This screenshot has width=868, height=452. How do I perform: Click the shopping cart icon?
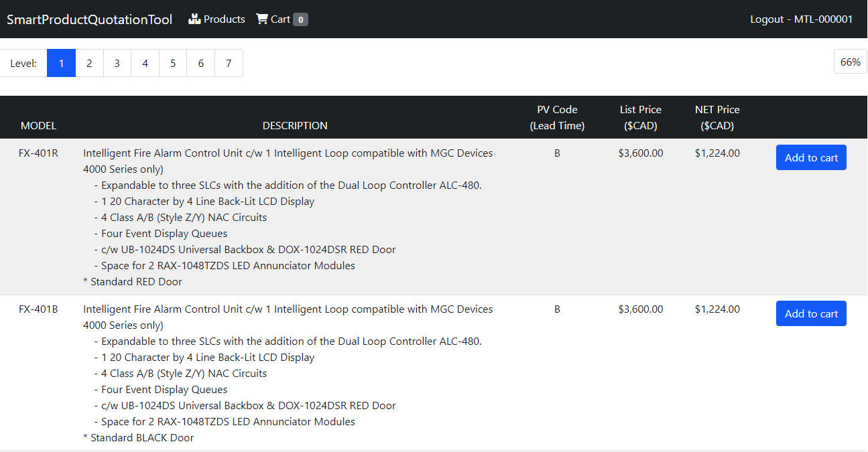[262, 19]
